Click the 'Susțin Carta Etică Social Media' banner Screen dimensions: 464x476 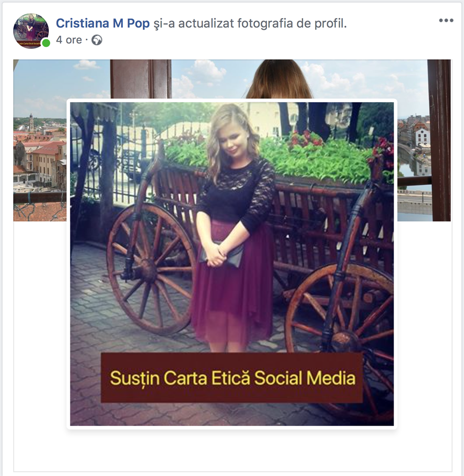(232, 378)
